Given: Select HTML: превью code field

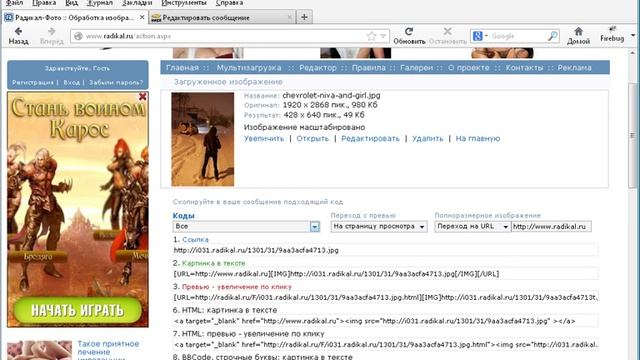Looking at the screenshot, I should (x=385, y=345).
